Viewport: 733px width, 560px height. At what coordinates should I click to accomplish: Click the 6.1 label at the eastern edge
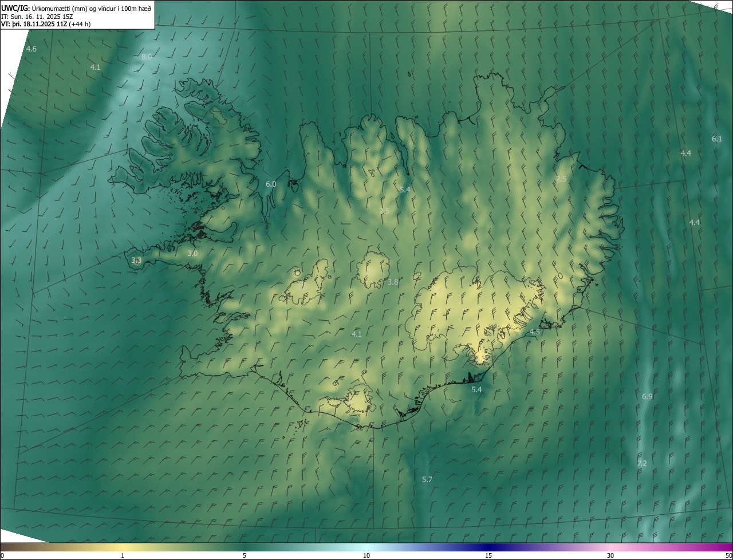coord(717,139)
